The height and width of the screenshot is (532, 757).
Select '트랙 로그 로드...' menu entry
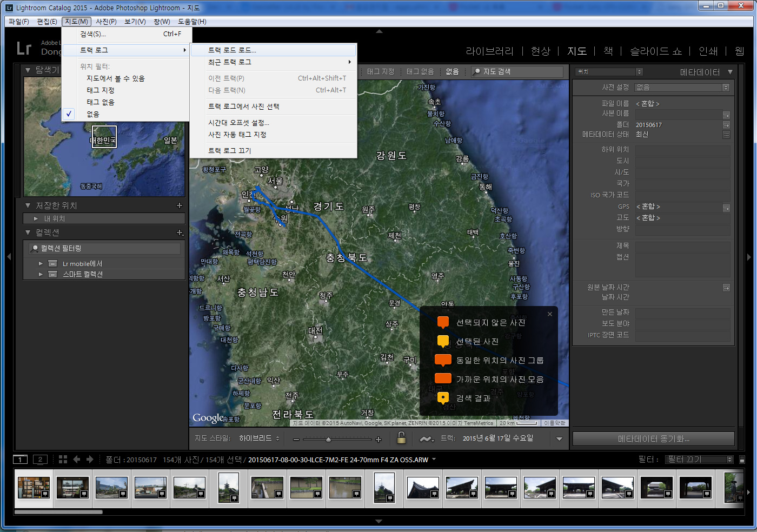[x=233, y=50]
